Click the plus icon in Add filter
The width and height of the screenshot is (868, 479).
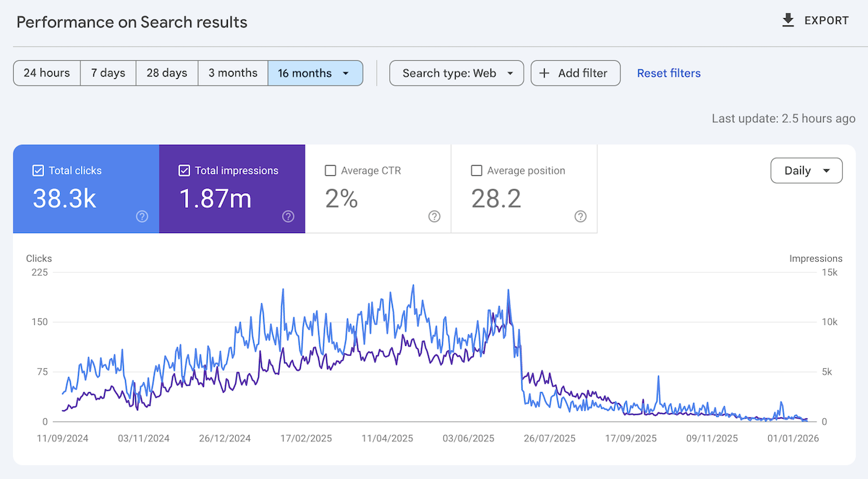[x=543, y=72]
